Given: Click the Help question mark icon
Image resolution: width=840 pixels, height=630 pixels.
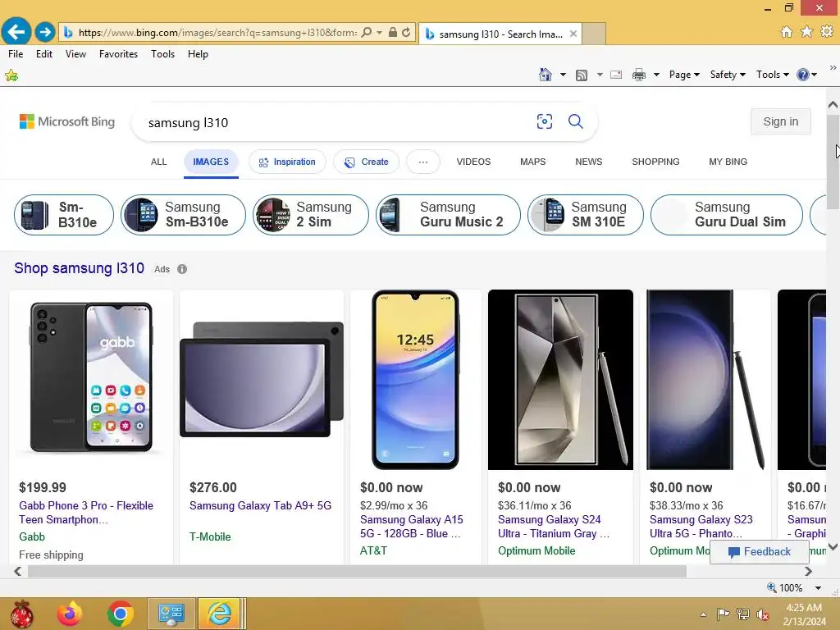Looking at the screenshot, I should [802, 75].
